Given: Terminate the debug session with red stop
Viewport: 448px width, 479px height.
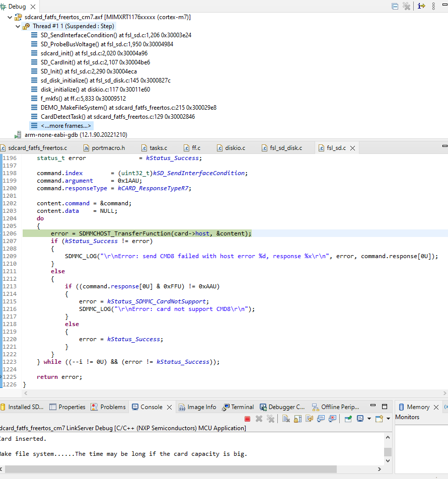Looking at the screenshot, I should click(x=248, y=419).
